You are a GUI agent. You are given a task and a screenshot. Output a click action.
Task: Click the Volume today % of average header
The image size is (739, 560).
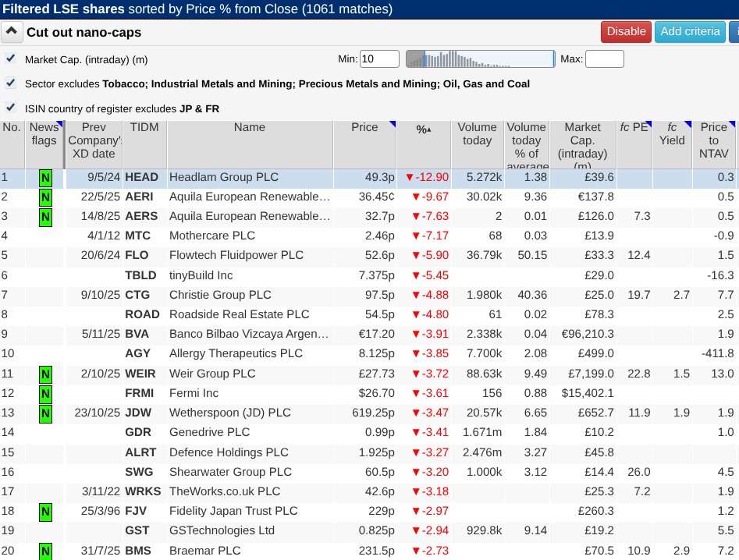pyautogui.click(x=527, y=144)
